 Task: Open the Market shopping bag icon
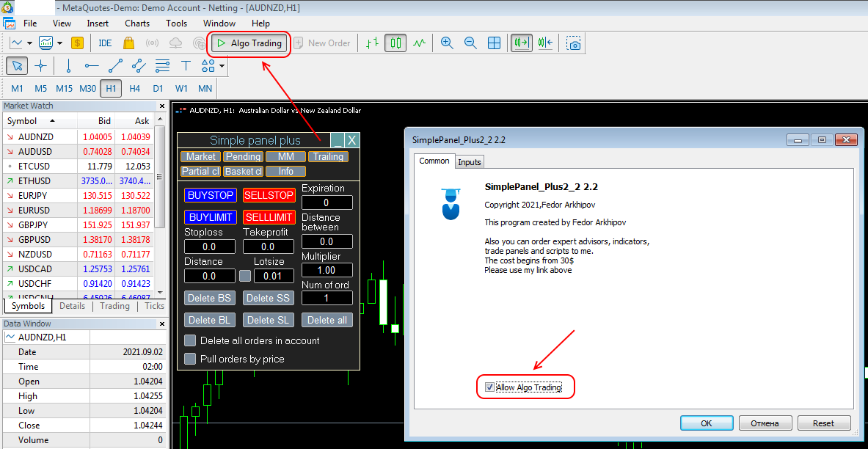click(128, 43)
